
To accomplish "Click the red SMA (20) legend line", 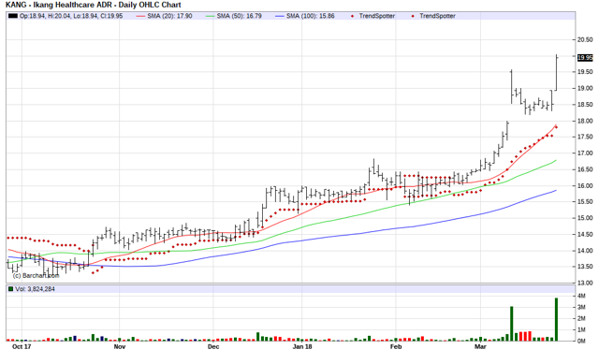I will point(140,16).
